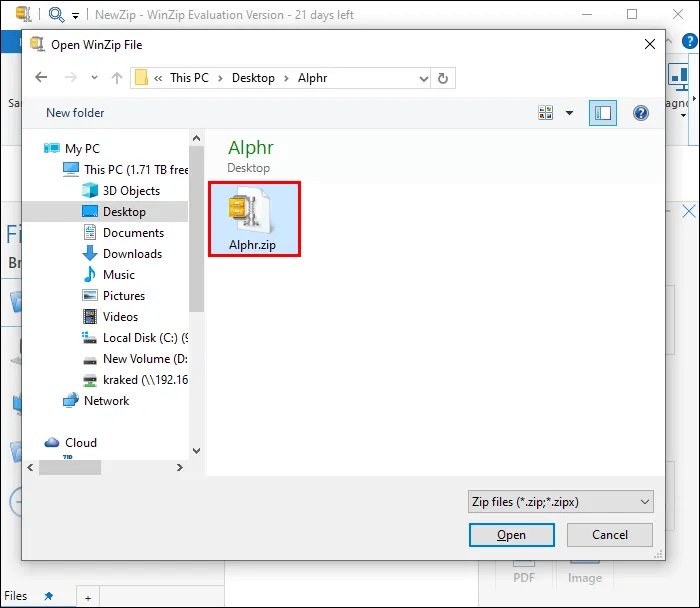Close the Open WinZip File dialog
700x608 pixels.
tap(650, 44)
